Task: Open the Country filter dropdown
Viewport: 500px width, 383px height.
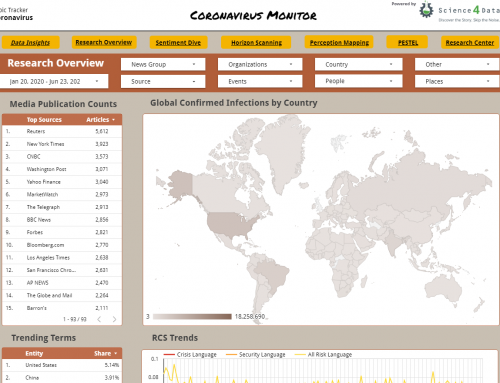Action: click(358, 64)
